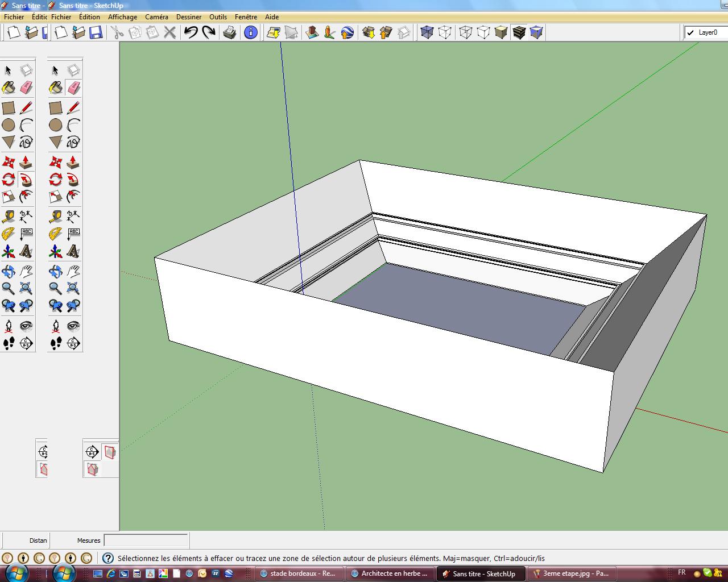Switch to the '3eme etape.jpg' taskbar window
728x582 pixels.
click(571, 573)
